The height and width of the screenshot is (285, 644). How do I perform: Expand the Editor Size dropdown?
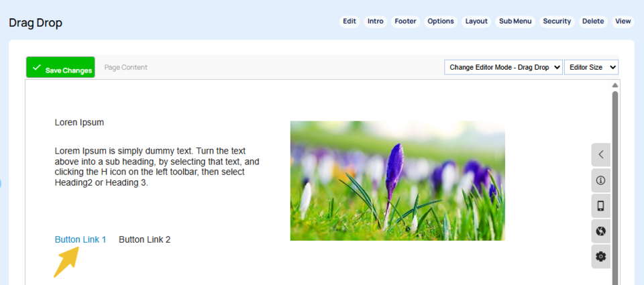pos(591,67)
